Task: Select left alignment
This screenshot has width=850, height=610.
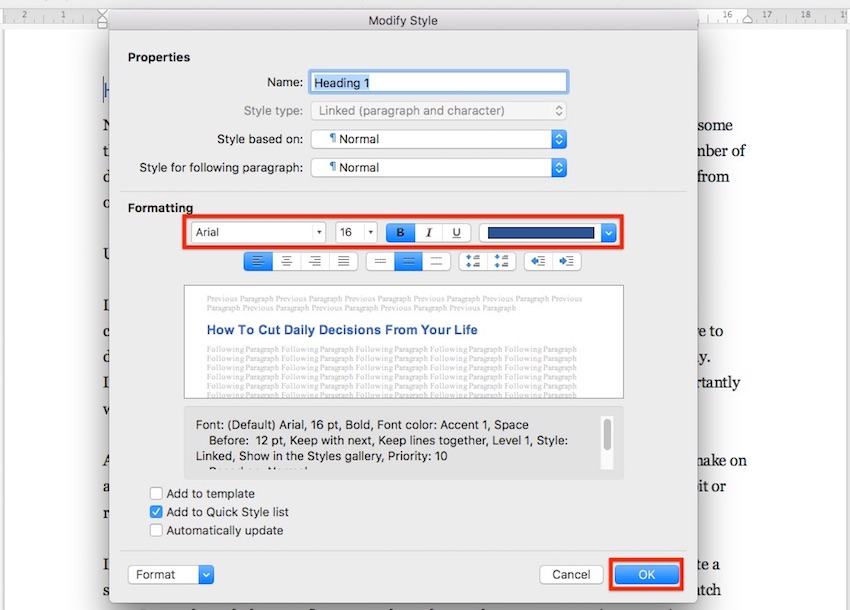Action: [258, 261]
